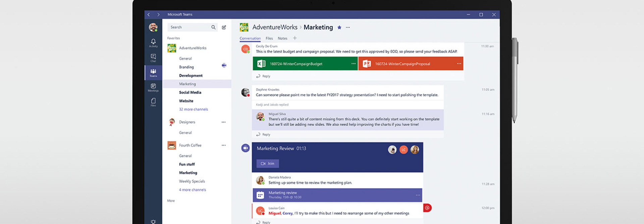Open the Development channel
Screen dimensions: 644x224
[191, 76]
